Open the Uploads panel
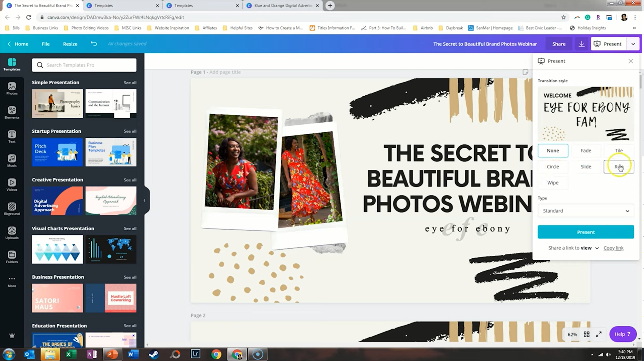The image size is (644, 361). click(x=12, y=232)
